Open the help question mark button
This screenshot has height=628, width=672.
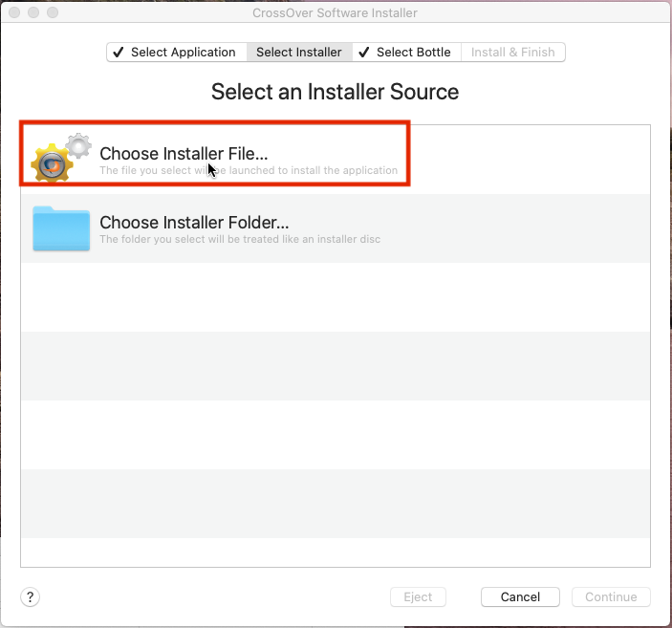[x=30, y=596]
